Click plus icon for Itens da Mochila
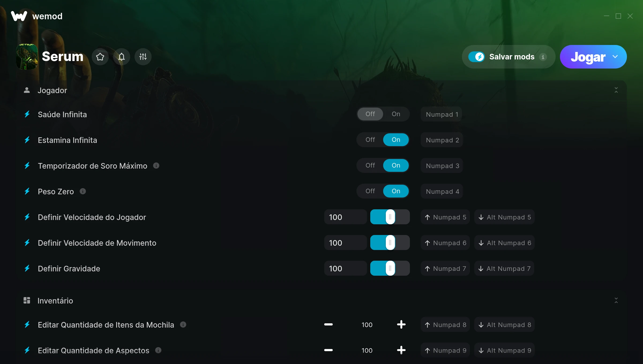Image resolution: width=643 pixels, height=364 pixels. (401, 325)
